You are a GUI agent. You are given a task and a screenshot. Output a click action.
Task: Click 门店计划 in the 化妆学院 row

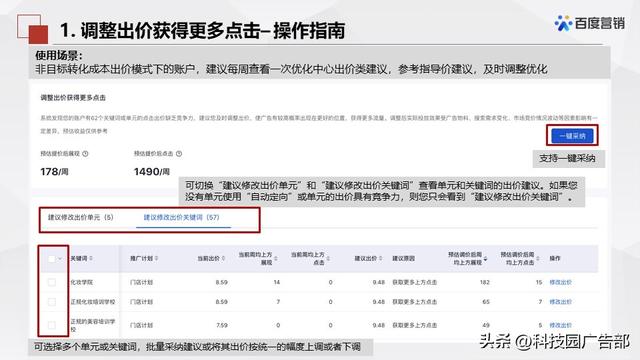pos(141,282)
